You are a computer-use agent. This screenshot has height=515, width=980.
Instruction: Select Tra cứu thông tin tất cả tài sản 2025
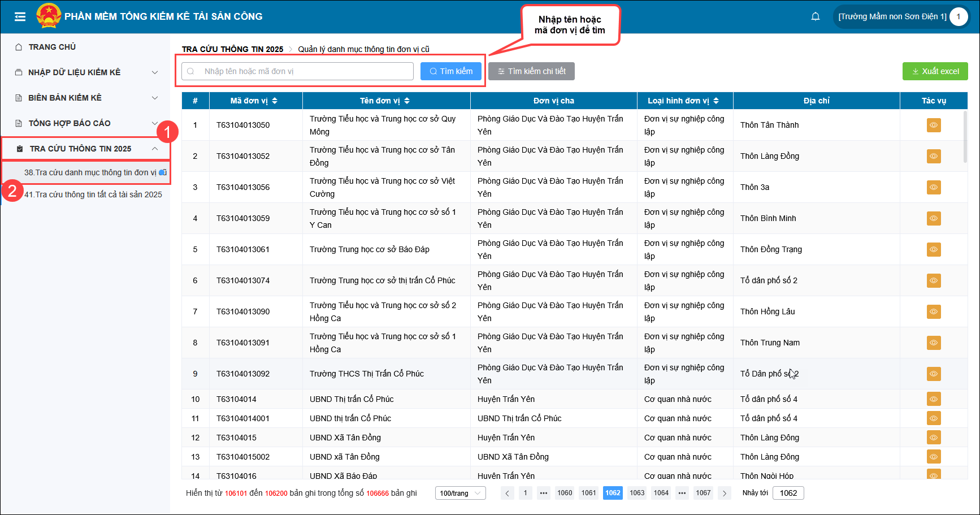[93, 194]
